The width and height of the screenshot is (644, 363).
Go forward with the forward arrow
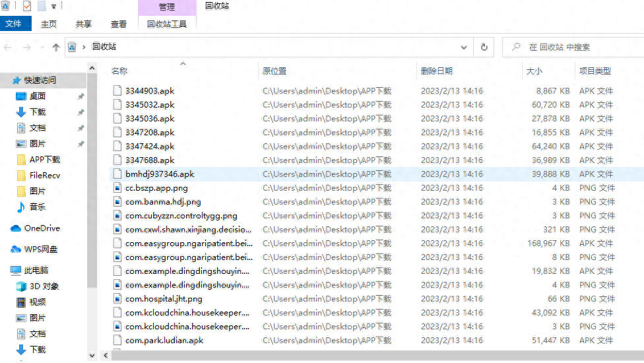(x=27, y=48)
